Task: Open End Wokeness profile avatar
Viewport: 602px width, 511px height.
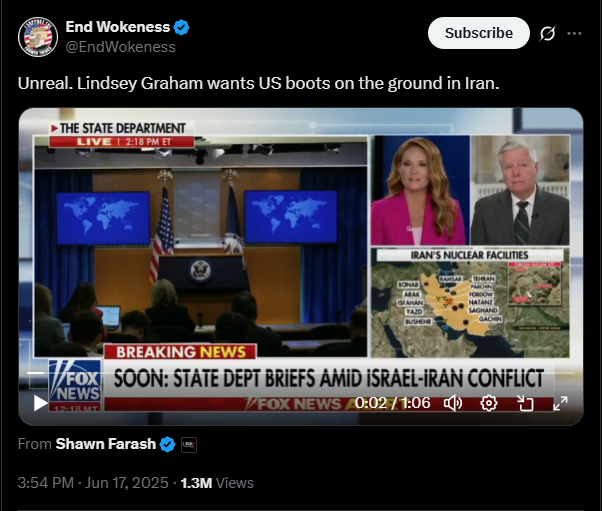Action: coord(38,37)
